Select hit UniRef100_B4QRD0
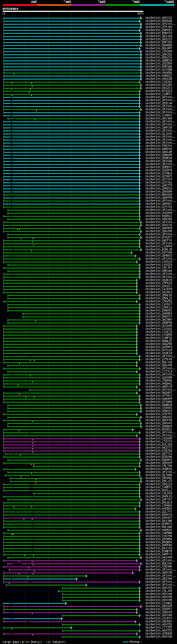177x644 pixels. pos(159,542)
